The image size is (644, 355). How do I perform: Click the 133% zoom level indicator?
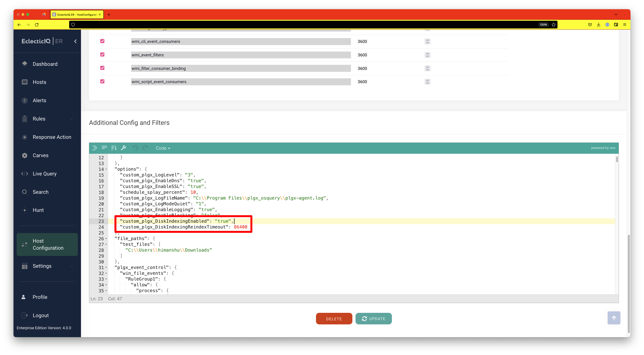pyautogui.click(x=543, y=25)
